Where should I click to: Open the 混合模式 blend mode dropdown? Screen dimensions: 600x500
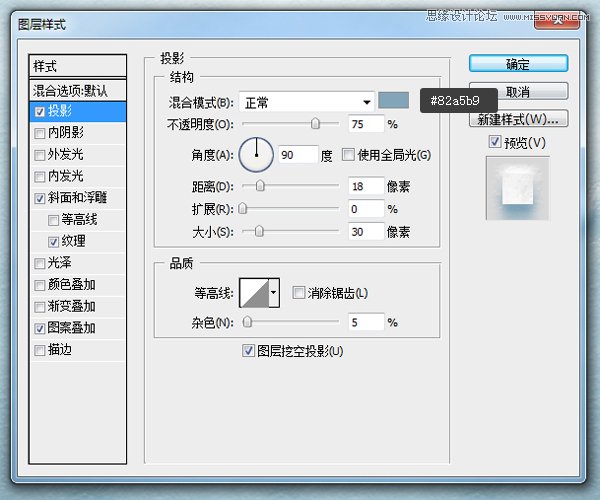[307, 102]
